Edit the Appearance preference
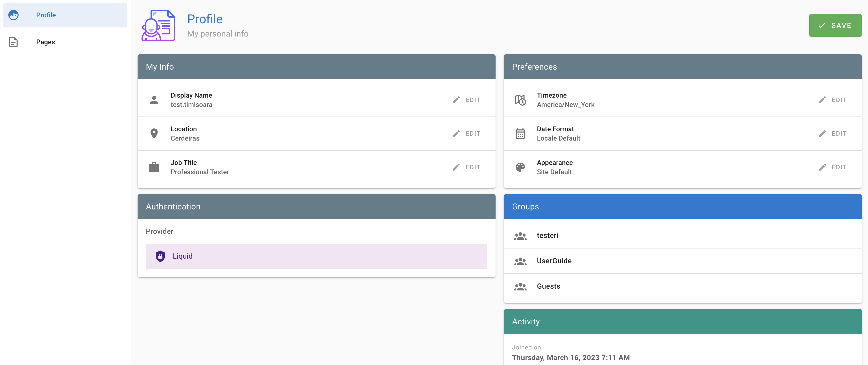Viewport: 868px width, 365px height. tap(833, 167)
